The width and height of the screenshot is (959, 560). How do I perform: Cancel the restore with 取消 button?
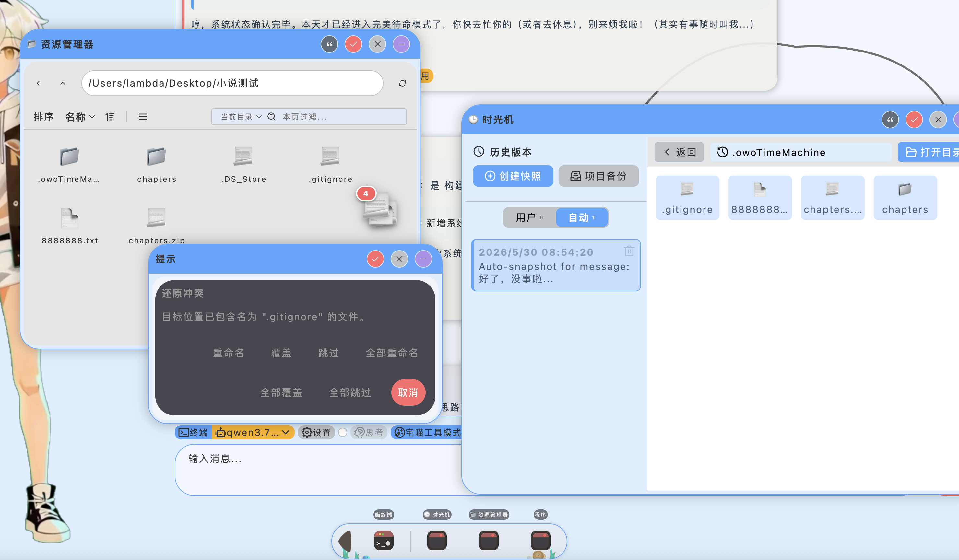point(408,392)
